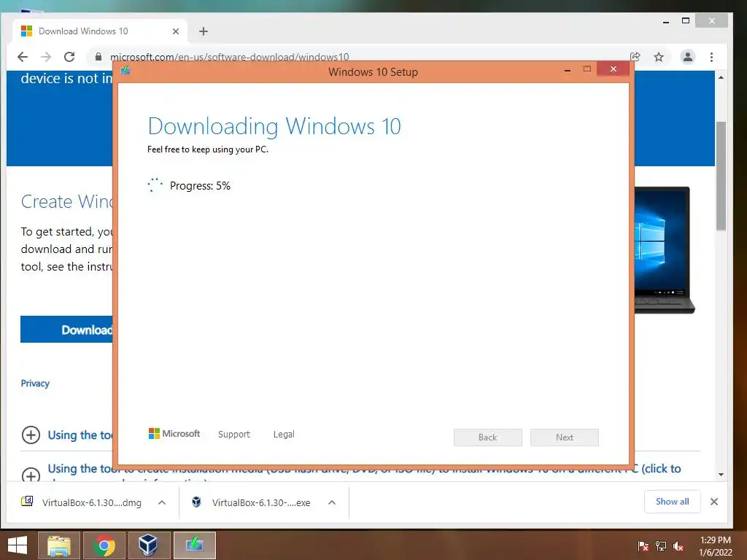Expand options for VirtualBox dmg download
This screenshot has height=560, width=747.
162,502
